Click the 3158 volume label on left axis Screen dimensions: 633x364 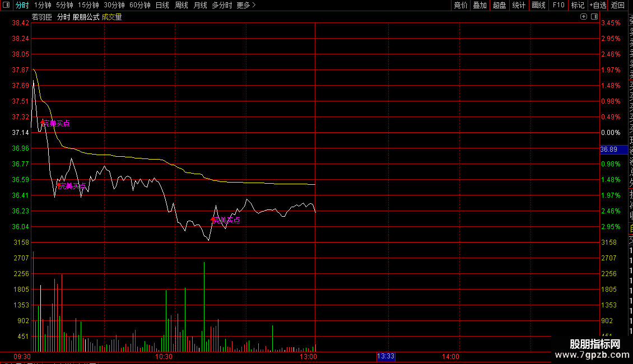click(21, 242)
